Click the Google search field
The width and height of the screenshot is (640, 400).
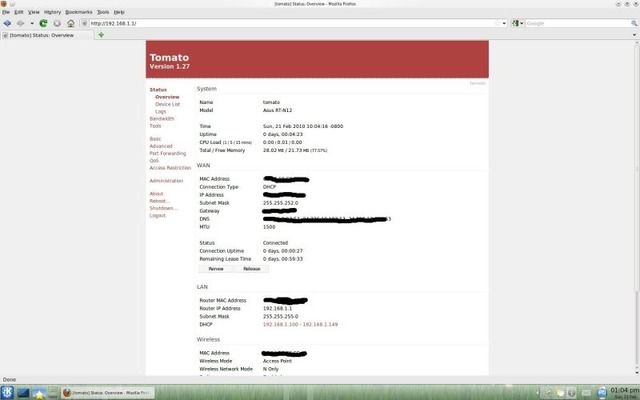tap(578, 23)
